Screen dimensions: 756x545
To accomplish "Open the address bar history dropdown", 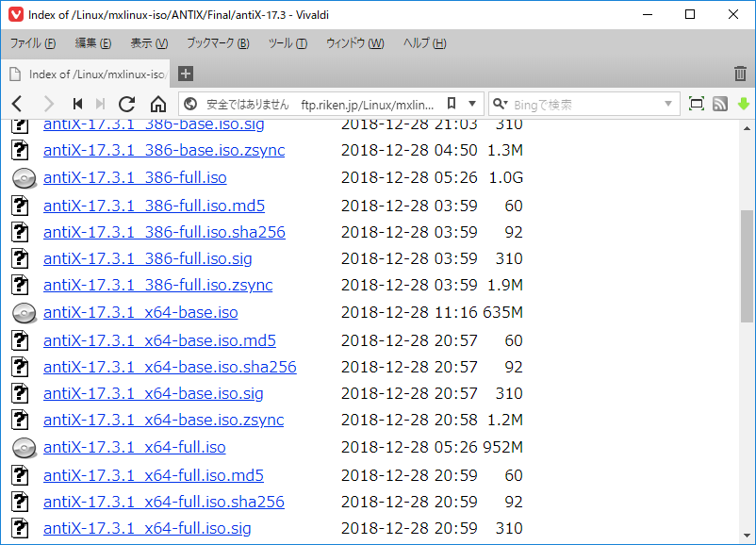I will point(472,104).
